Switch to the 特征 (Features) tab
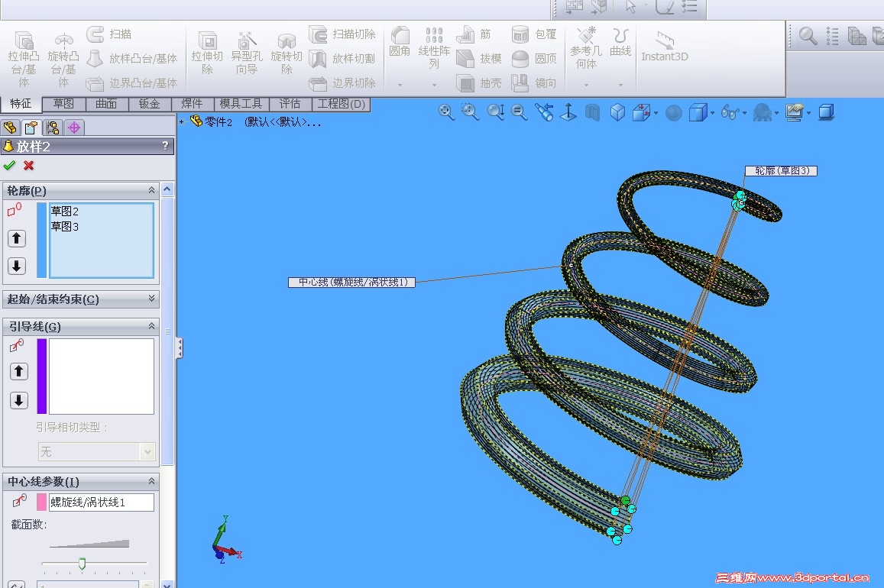This screenshot has height=588, width=884. tap(21, 104)
